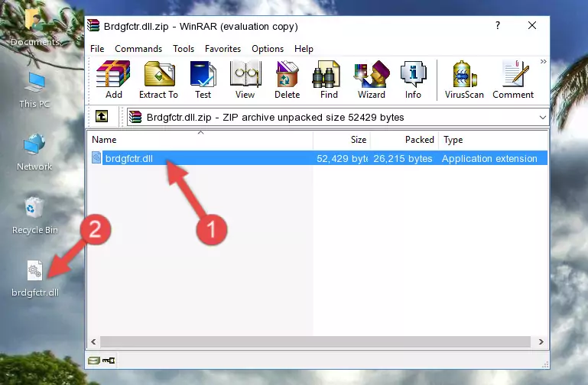Start VirusScan on the archive
Image resolution: width=588 pixels, height=385 pixels.
coord(464,79)
